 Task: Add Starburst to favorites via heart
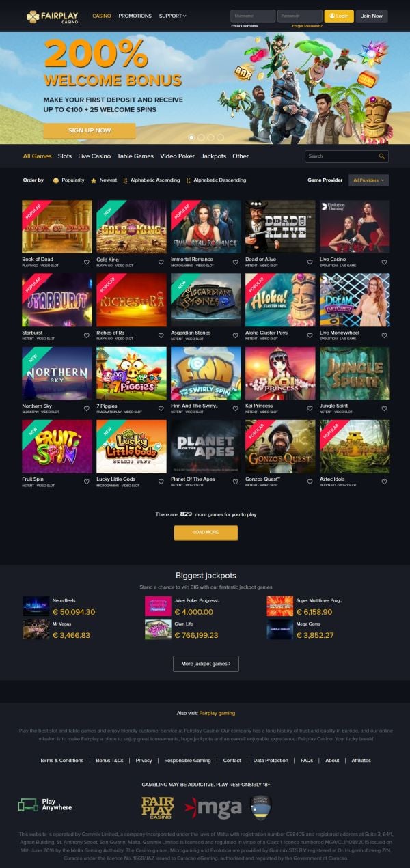point(87,335)
